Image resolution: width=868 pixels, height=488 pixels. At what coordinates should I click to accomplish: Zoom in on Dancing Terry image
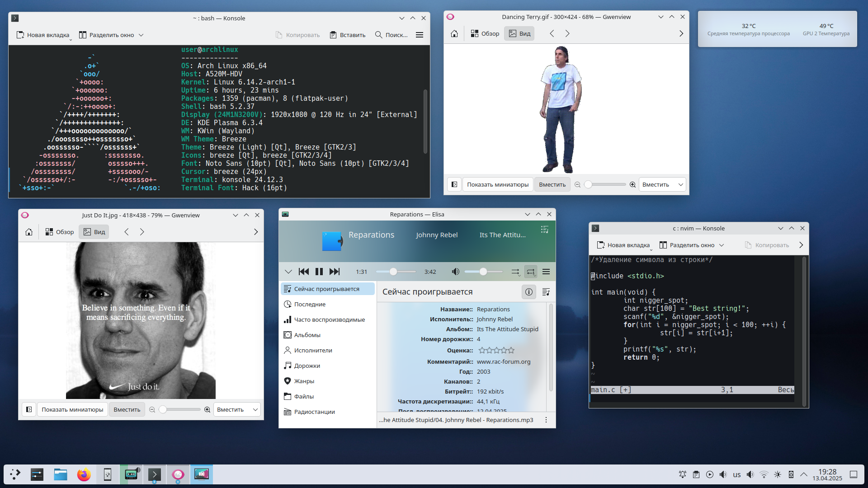tap(632, 184)
